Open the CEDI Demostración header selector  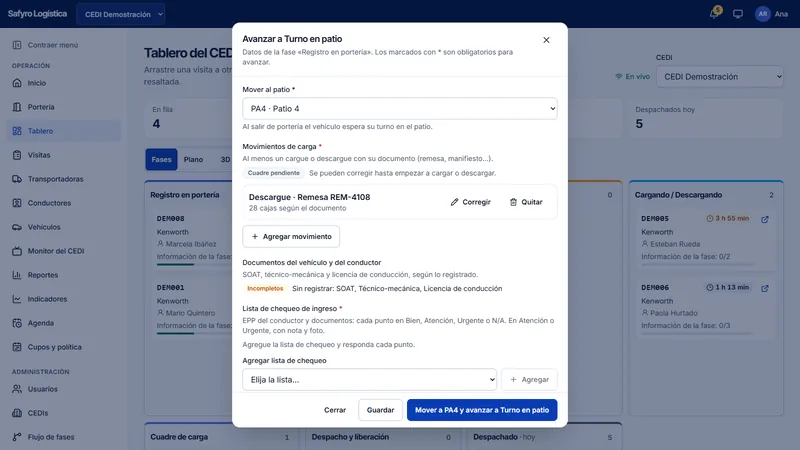[121, 14]
